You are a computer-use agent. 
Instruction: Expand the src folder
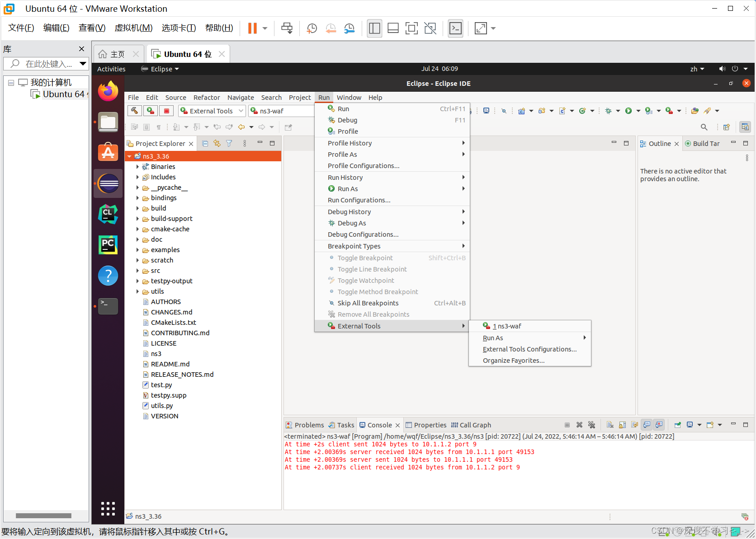(x=137, y=271)
